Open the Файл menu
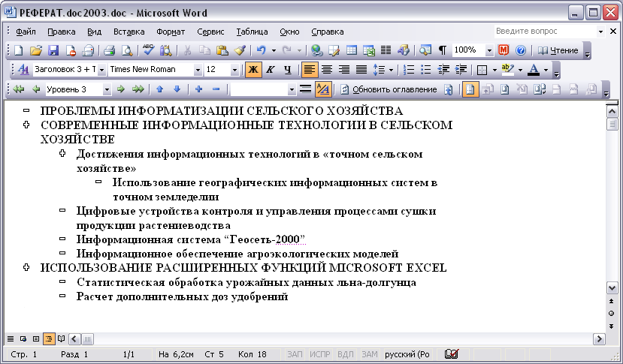Image resolution: width=623 pixels, height=364 pixels. click(26, 32)
